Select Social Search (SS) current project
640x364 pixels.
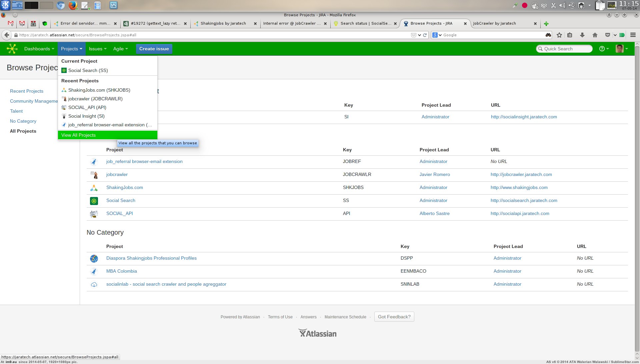point(107,70)
